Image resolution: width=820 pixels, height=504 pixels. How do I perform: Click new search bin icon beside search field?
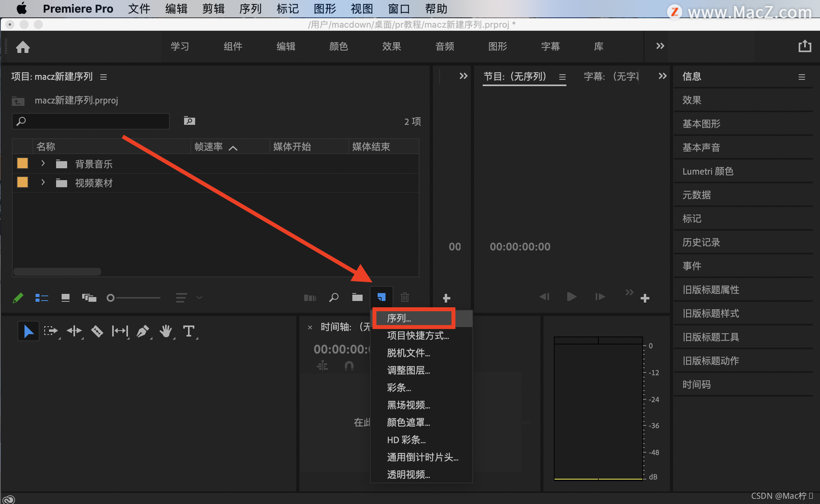click(189, 121)
